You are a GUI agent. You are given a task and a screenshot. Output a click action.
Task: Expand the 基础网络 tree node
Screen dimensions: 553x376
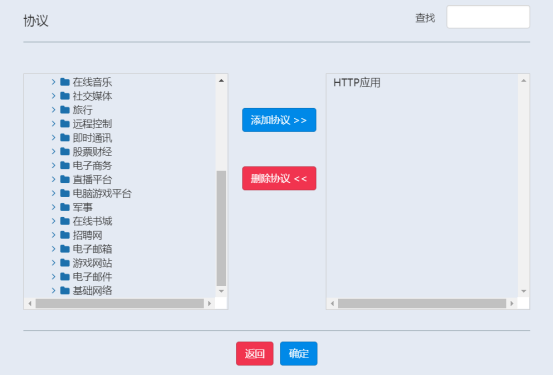[x=53, y=291]
